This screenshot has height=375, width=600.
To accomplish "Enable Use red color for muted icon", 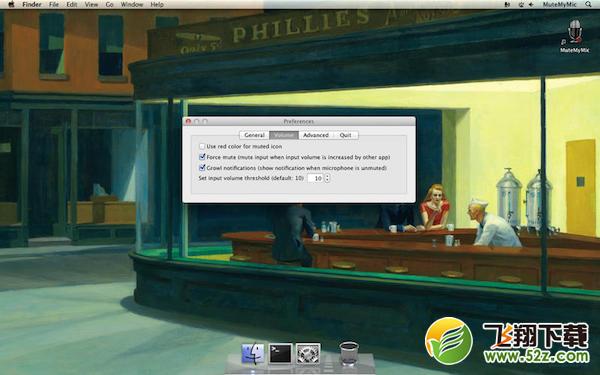I will tap(202, 146).
